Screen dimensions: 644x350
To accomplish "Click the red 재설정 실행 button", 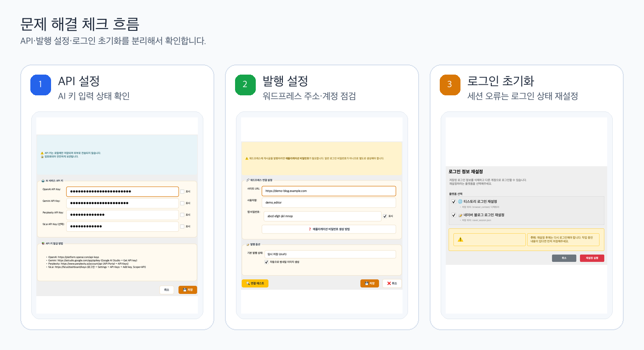I will (x=592, y=258).
